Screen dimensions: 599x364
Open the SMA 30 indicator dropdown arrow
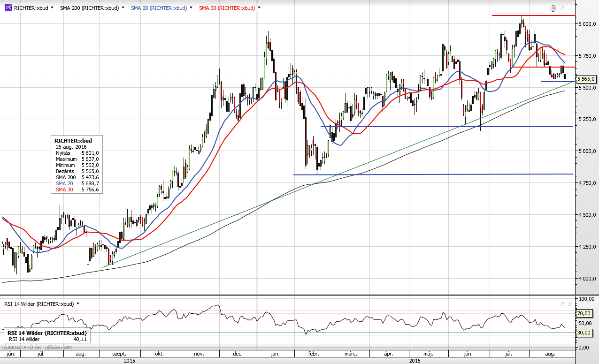click(259, 8)
